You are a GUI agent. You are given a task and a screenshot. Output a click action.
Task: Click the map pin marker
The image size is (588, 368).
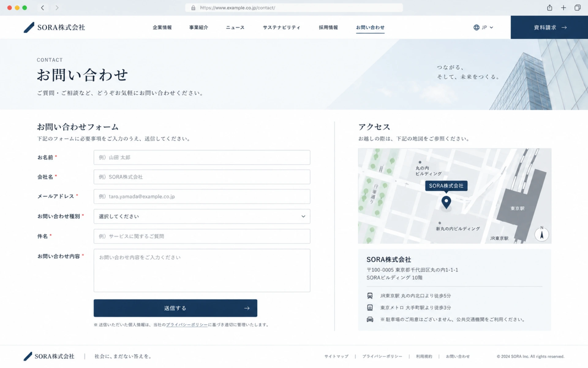(x=446, y=202)
